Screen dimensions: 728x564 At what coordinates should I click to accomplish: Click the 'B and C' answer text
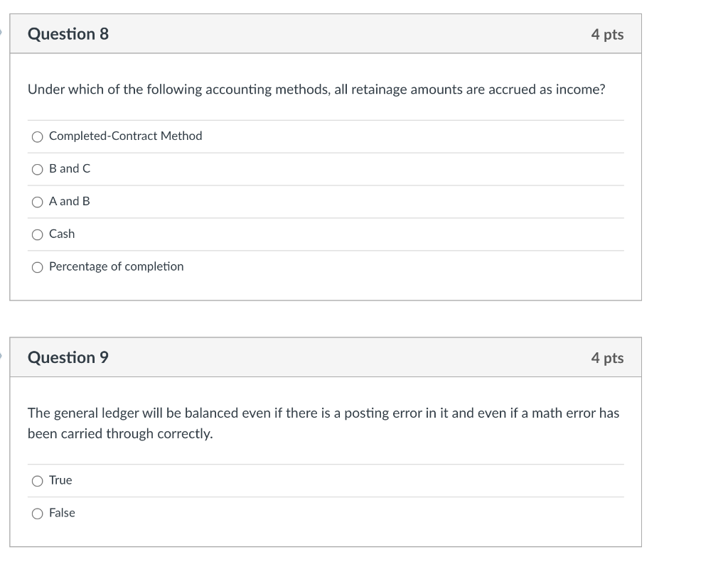point(68,169)
